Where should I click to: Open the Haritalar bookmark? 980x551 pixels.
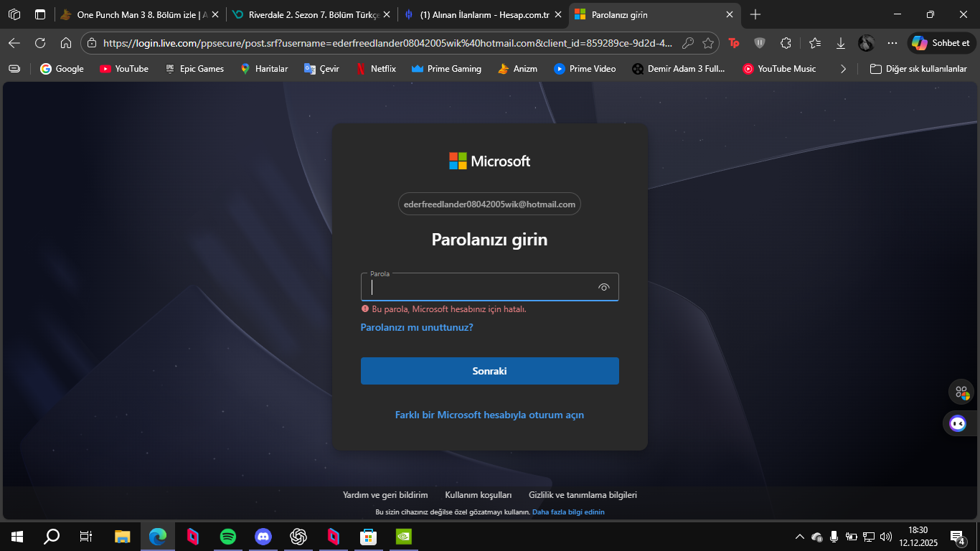[x=264, y=69]
